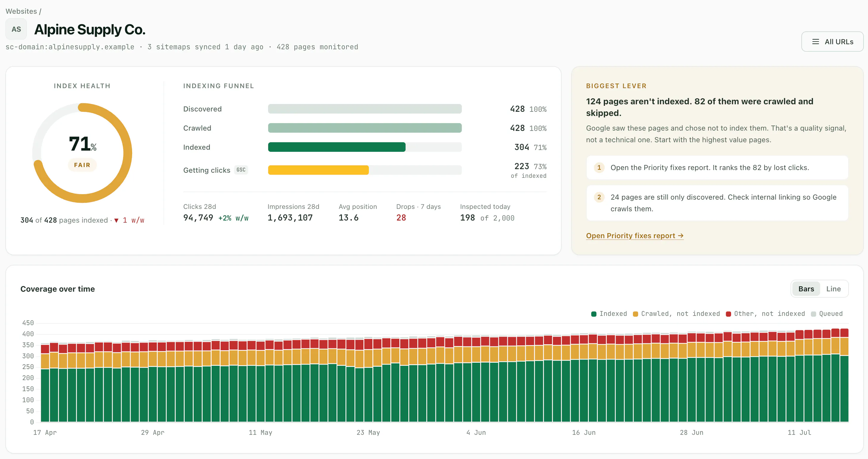Click the 71% index health gauge
The height and width of the screenshot is (459, 868).
coord(82,153)
